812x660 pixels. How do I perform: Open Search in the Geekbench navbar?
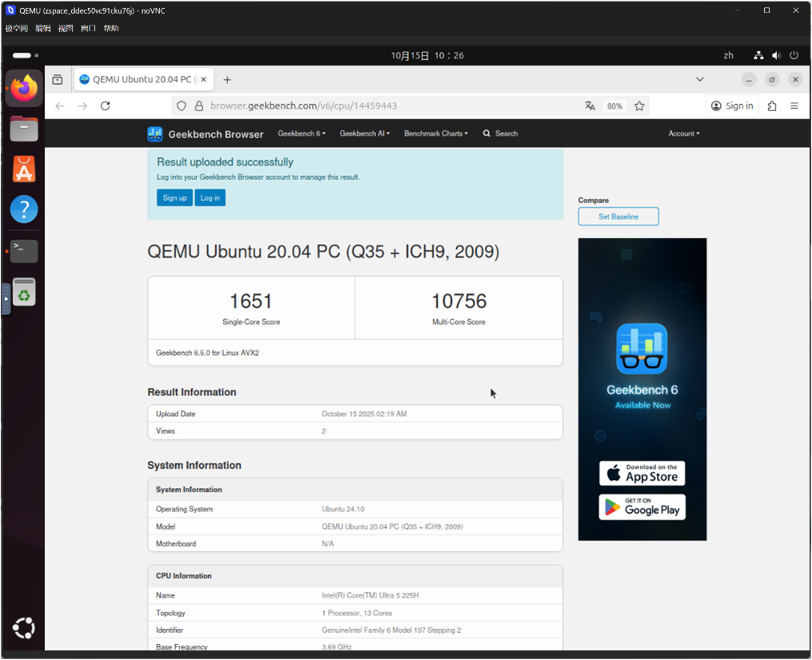[x=500, y=134]
